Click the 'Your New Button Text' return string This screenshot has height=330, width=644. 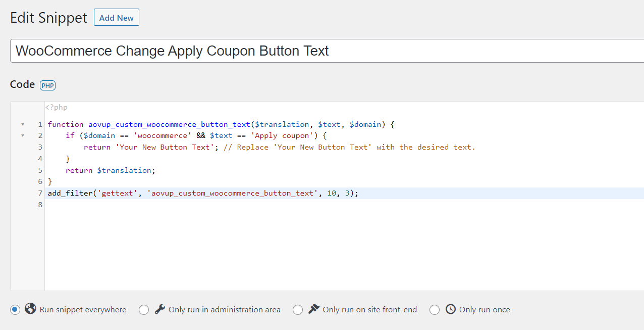click(165, 147)
